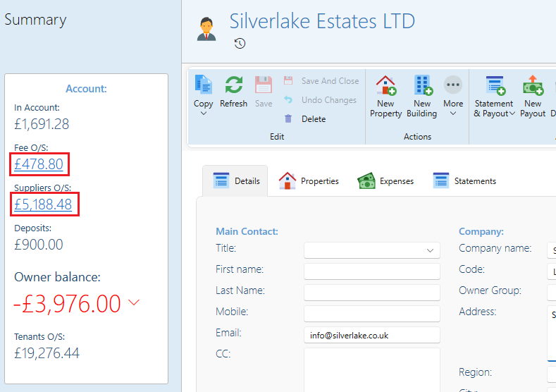
Task: Click the Main Contact heading
Action: (247, 232)
